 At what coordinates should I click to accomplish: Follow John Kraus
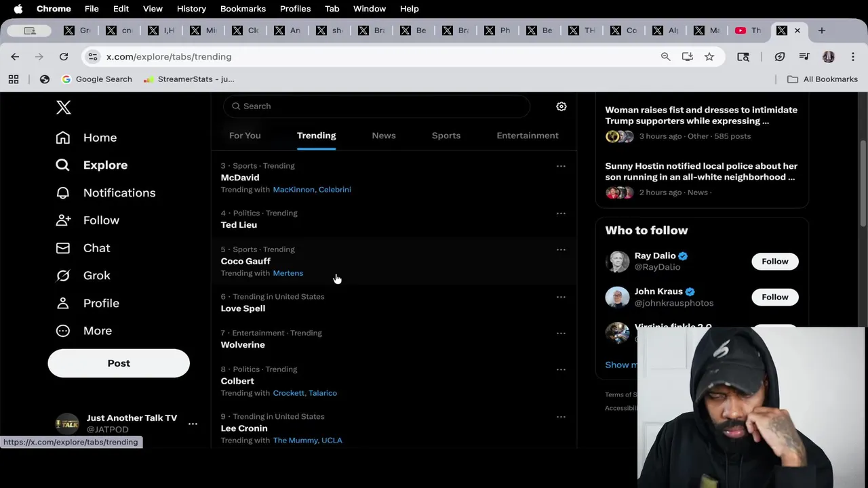coord(774,297)
